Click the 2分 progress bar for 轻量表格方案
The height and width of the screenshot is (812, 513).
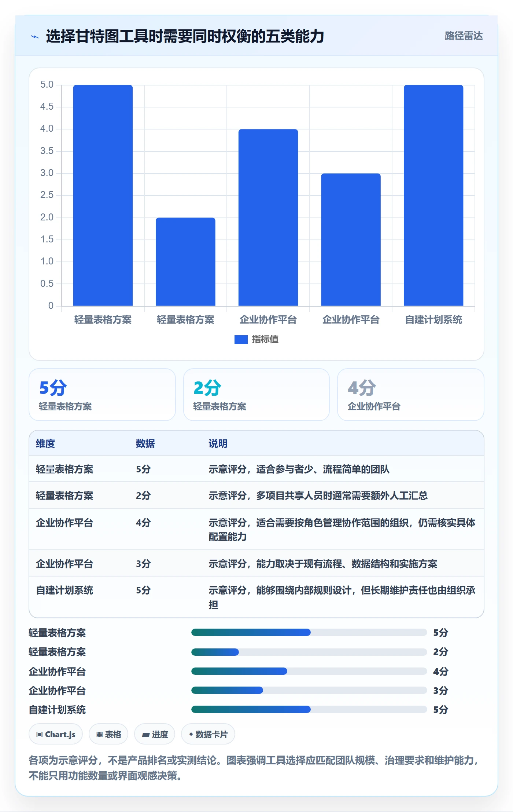[309, 652]
